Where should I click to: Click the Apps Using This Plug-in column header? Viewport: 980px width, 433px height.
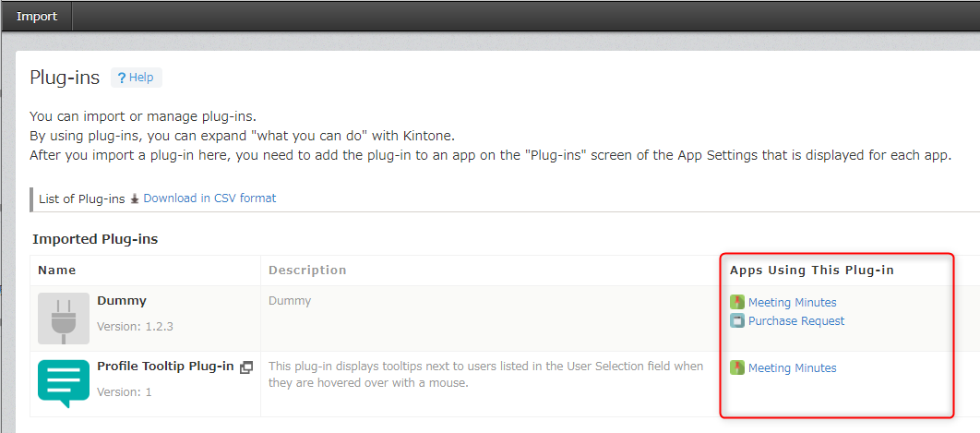[811, 271]
